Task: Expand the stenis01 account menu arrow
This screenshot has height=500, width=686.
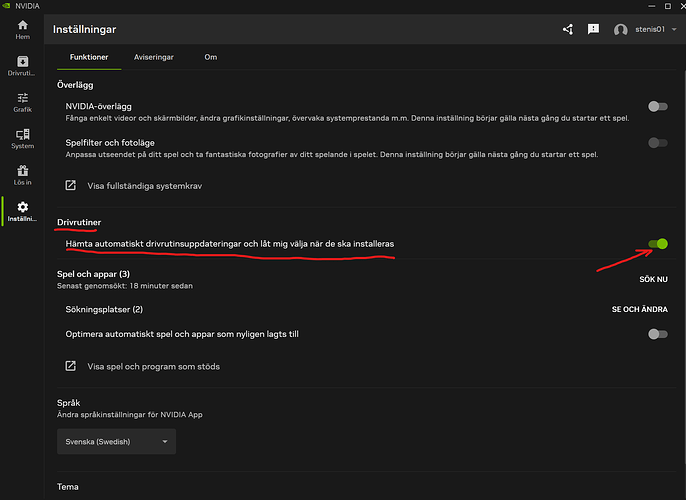Action: point(674,29)
